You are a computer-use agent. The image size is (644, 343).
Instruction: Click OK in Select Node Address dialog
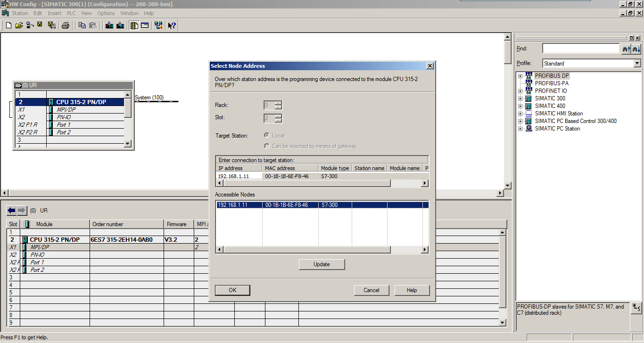(x=232, y=290)
